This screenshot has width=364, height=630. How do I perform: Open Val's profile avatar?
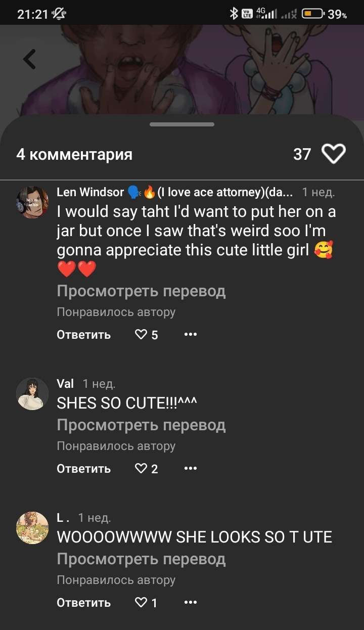[x=32, y=393]
